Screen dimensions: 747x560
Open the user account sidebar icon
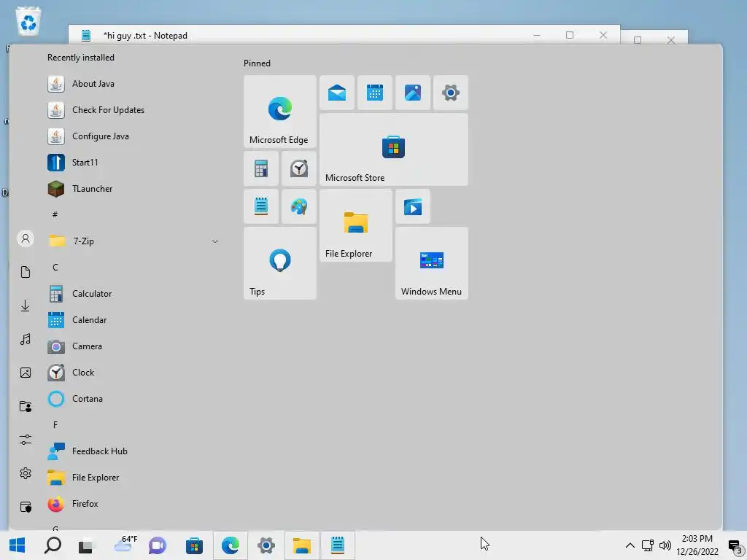(x=26, y=238)
